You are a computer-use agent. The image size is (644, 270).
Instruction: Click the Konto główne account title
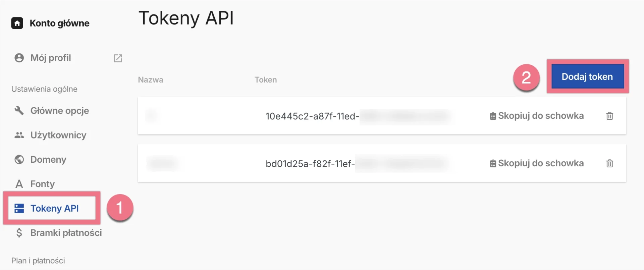pyautogui.click(x=60, y=23)
